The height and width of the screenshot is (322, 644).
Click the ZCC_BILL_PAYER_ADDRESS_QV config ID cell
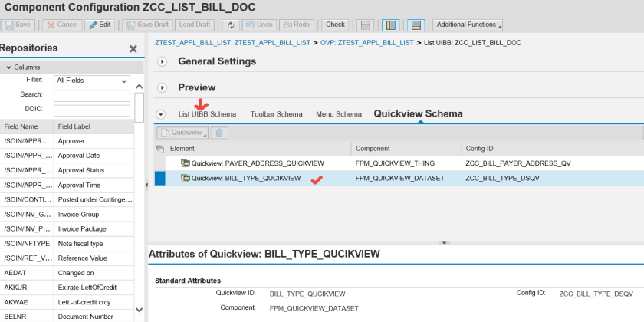[x=518, y=163]
